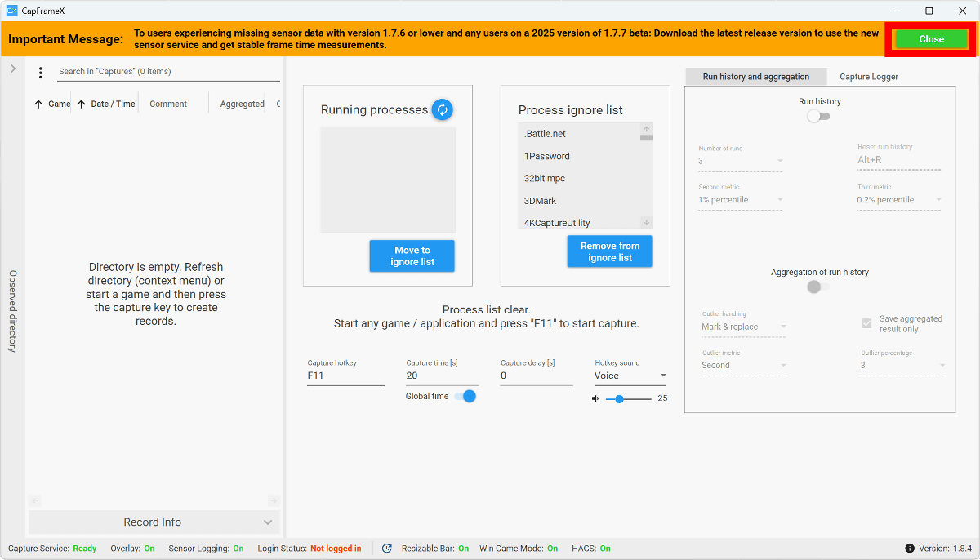Click the refresh icon in status bar
The image size is (980, 560).
387,549
